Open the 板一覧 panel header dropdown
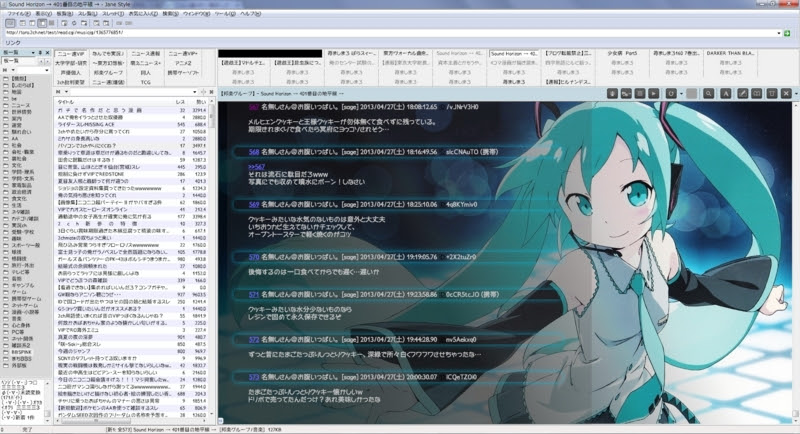Image resolution: width=800 pixels, height=434 pixels. tap(33, 53)
